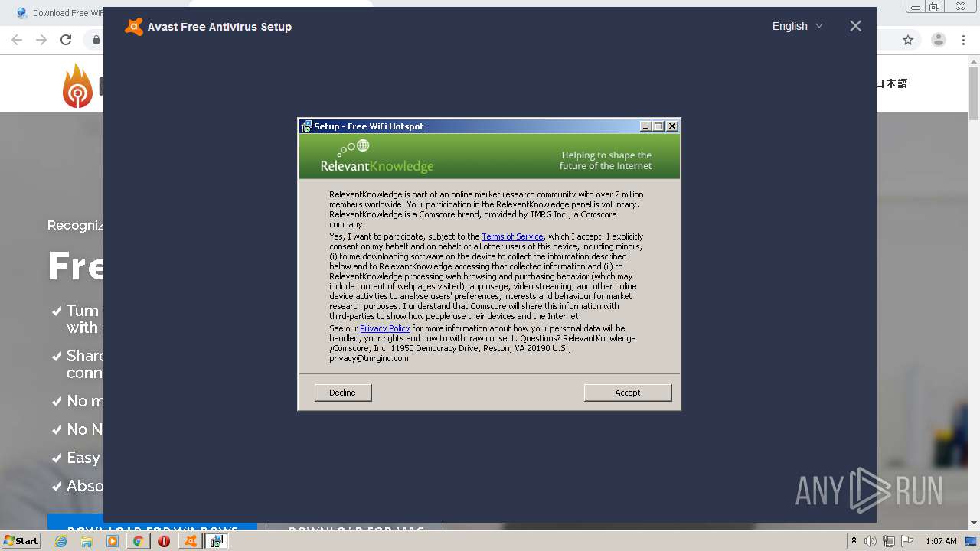The width and height of the screenshot is (980, 551).
Task: Open network status tray icon
Action: click(x=889, y=541)
